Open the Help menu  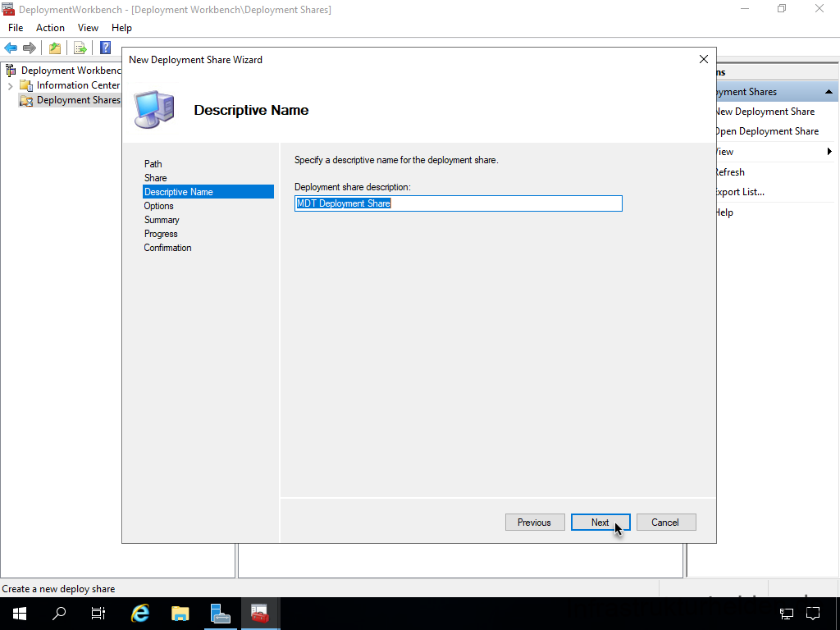[121, 28]
